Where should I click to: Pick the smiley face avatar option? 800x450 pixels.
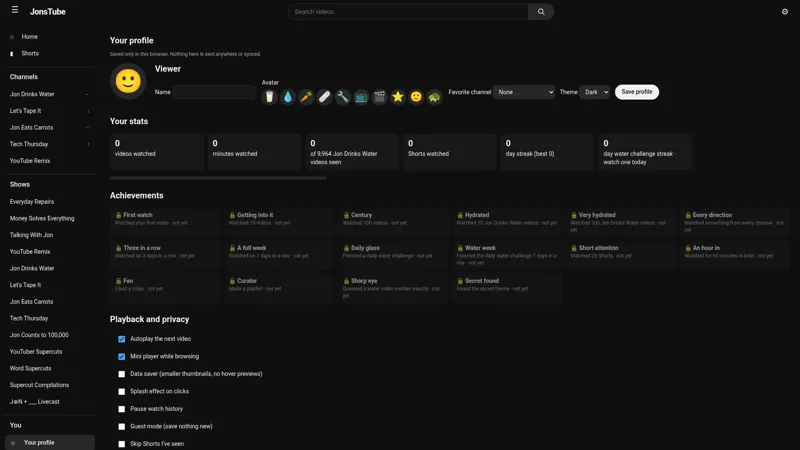[x=416, y=97]
